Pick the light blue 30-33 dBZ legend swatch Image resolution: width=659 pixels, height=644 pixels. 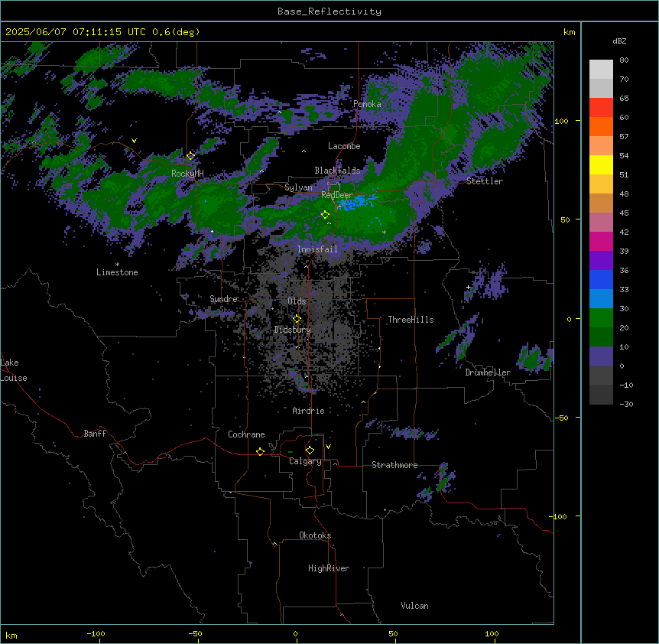tap(601, 299)
